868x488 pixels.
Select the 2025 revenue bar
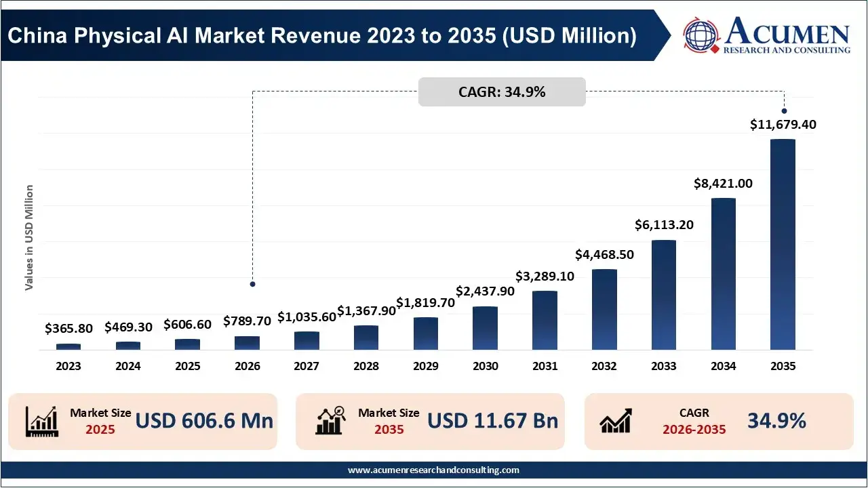[x=188, y=344]
